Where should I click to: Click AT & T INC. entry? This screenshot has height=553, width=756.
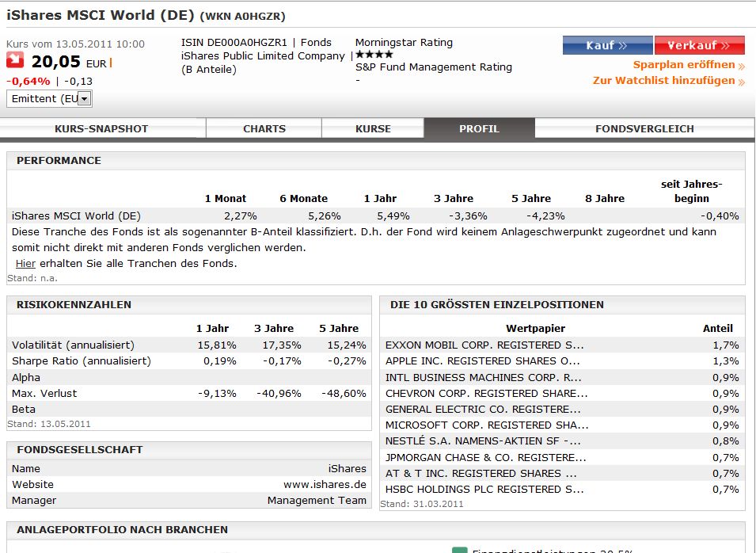click(x=481, y=474)
